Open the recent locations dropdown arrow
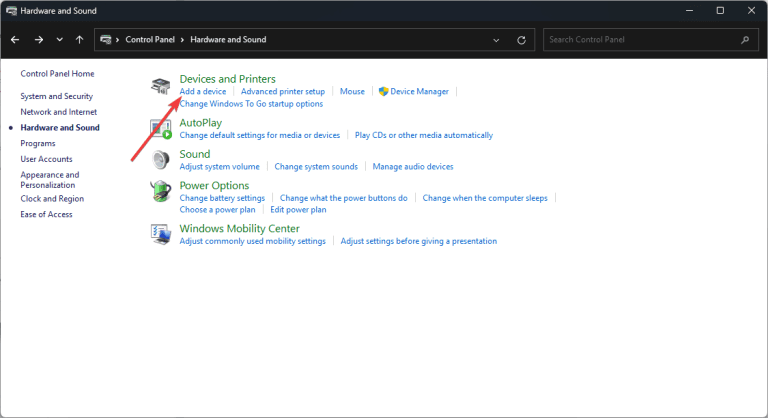The height and width of the screenshot is (418, 768). [59, 40]
